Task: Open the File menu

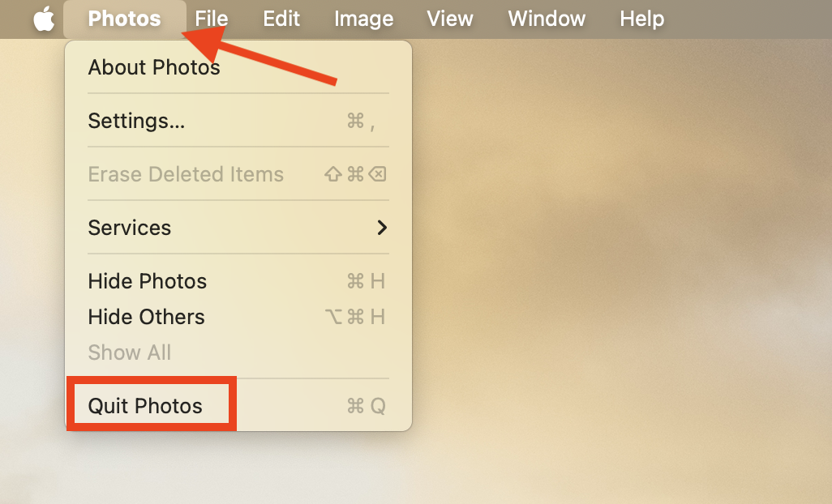Action: 211,18
